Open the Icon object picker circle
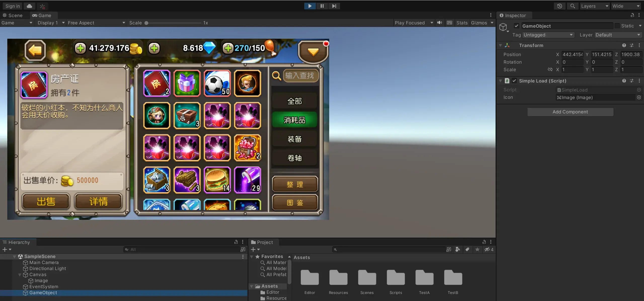 (x=639, y=98)
